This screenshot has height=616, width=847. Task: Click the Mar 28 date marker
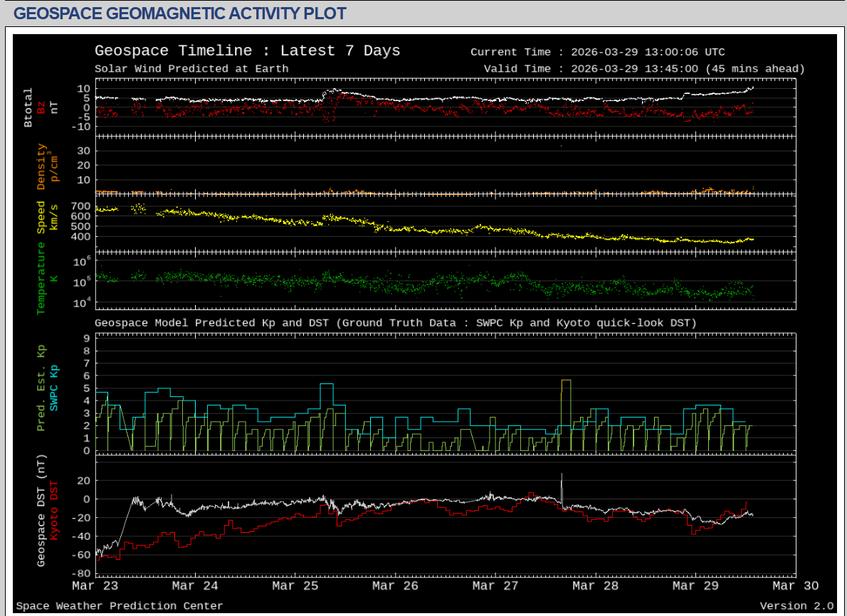(596, 586)
